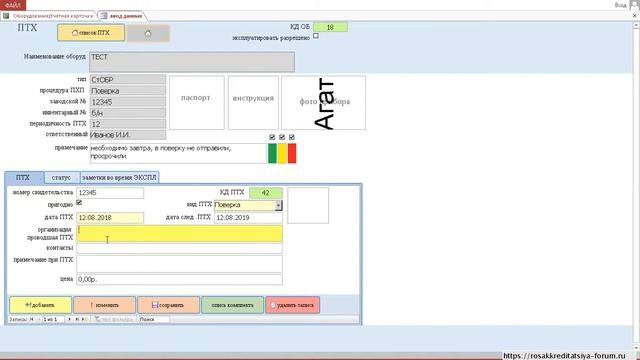This screenshot has height=360, width=640.
Task: Click the 'инвентарный №' field
Action: [x=128, y=113]
